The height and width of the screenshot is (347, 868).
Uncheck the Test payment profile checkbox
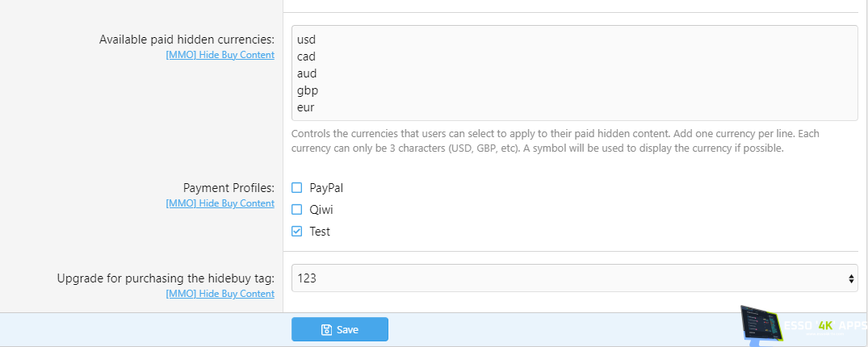(297, 232)
